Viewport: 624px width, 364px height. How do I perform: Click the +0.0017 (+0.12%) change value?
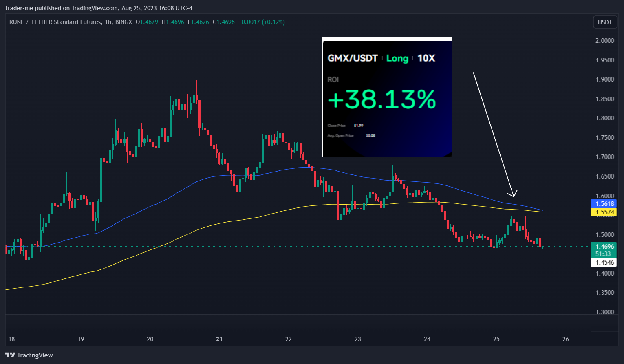[262, 22]
